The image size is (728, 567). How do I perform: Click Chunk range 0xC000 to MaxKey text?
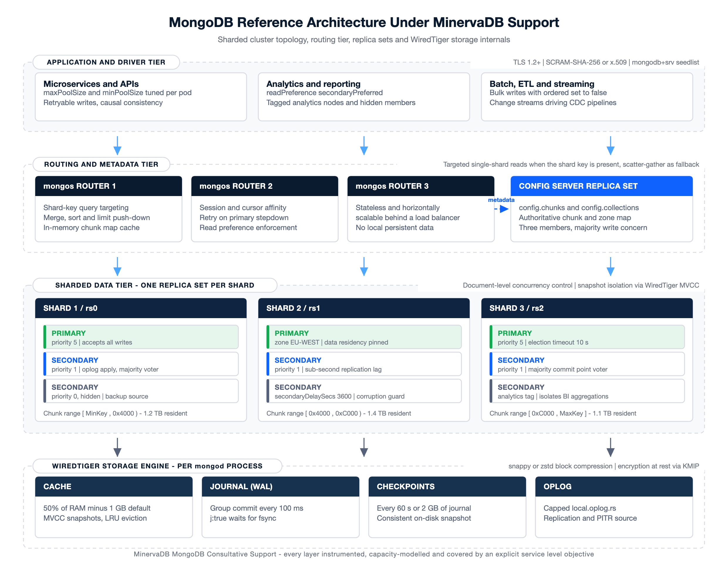[x=563, y=413]
